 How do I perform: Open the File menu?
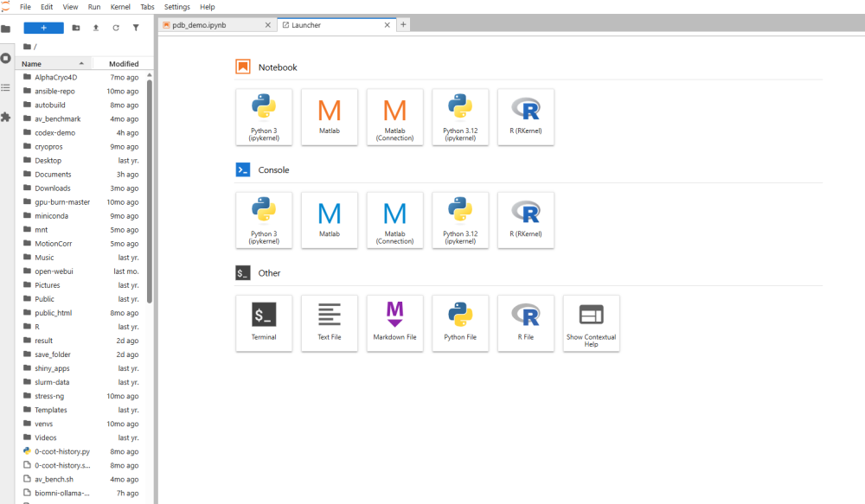coord(25,7)
